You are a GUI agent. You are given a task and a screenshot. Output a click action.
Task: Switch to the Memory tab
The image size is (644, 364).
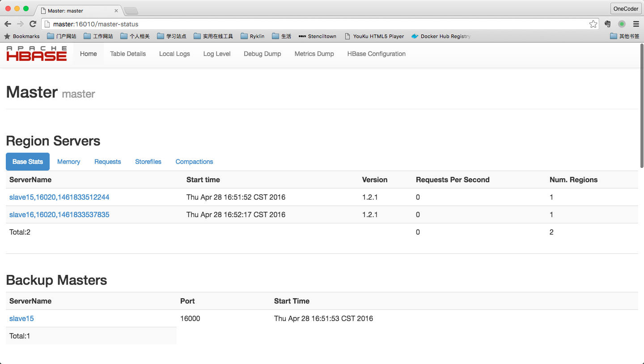pyautogui.click(x=68, y=162)
